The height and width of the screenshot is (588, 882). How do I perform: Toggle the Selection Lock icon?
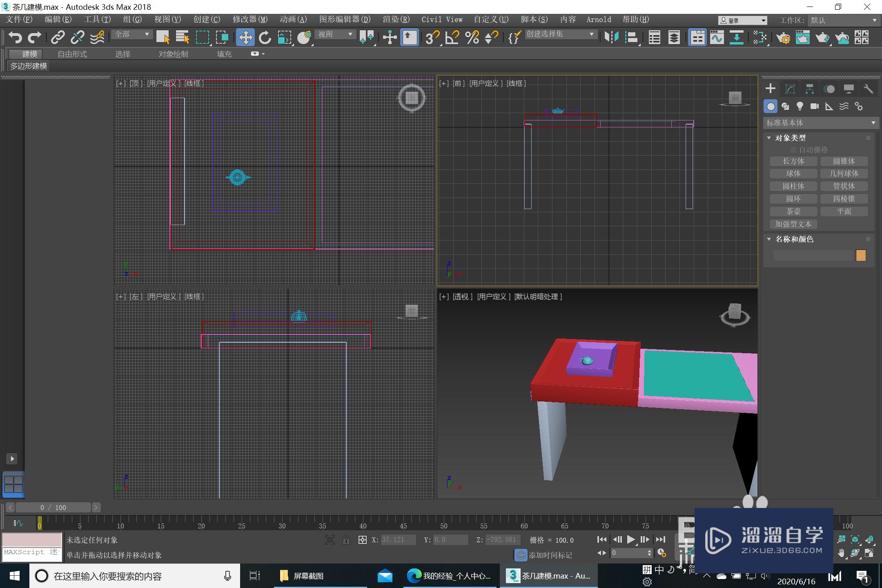(346, 540)
